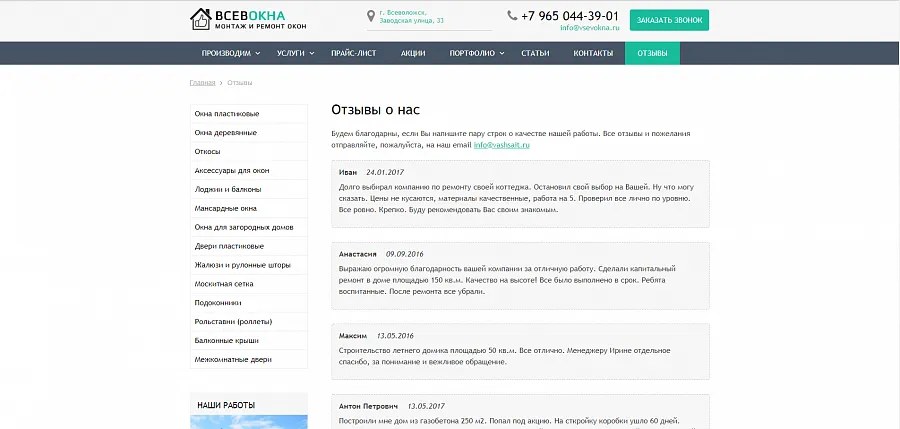Open Москитная сетка category
The image size is (900, 429).
[249, 284]
